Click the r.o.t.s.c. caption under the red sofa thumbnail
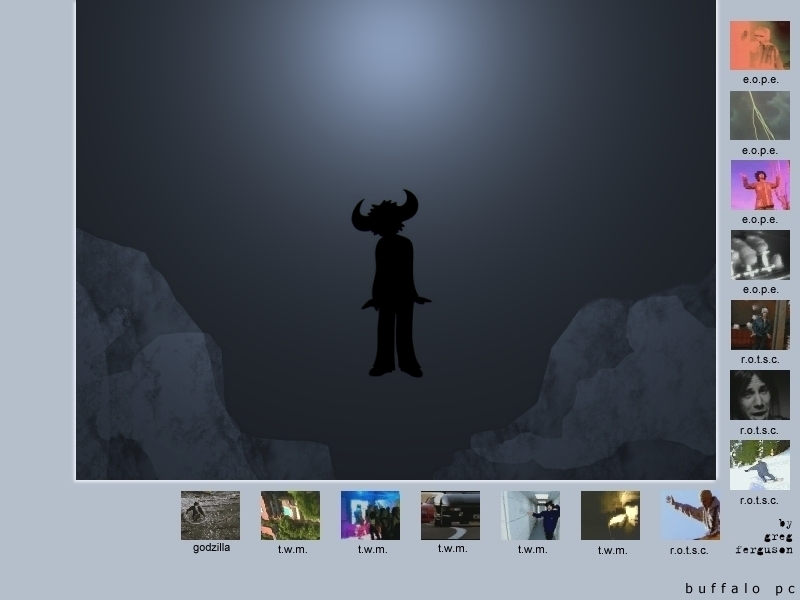The width and height of the screenshot is (800, 600). [x=760, y=359]
